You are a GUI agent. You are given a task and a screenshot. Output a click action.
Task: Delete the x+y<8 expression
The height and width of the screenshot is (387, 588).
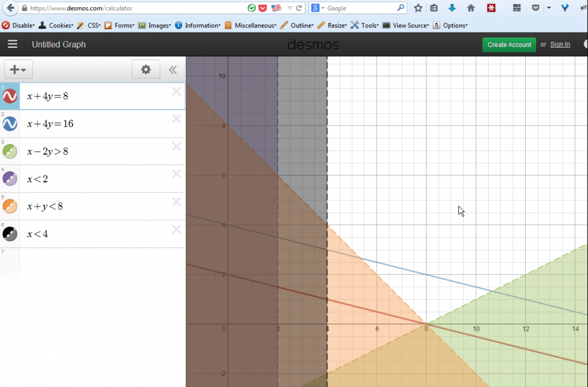pos(176,202)
